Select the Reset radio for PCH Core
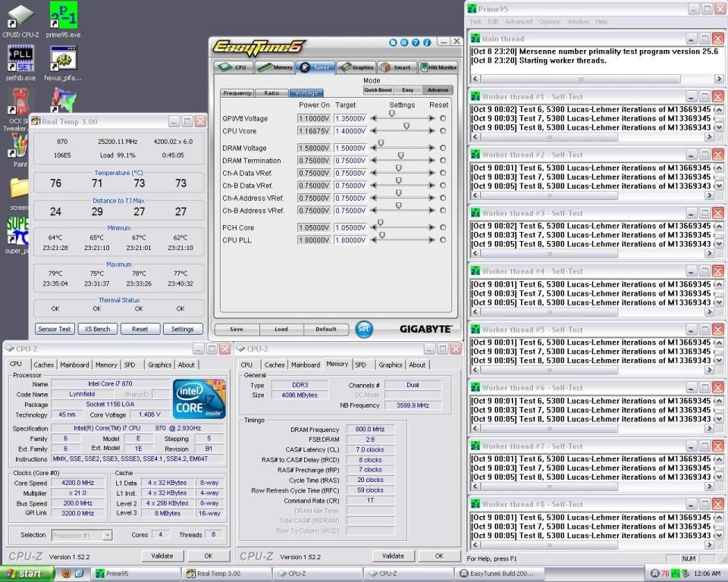The width and height of the screenshot is (728, 582). coord(443,227)
